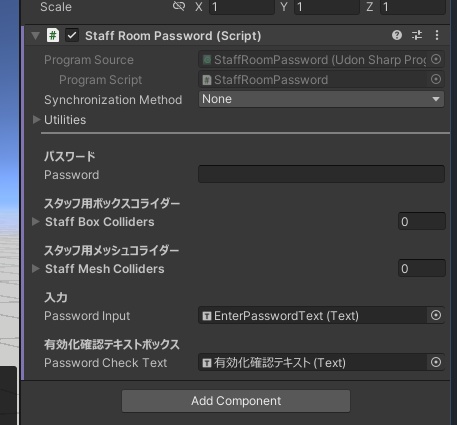Click the Program Script label
The image size is (457, 425).
coord(100,80)
